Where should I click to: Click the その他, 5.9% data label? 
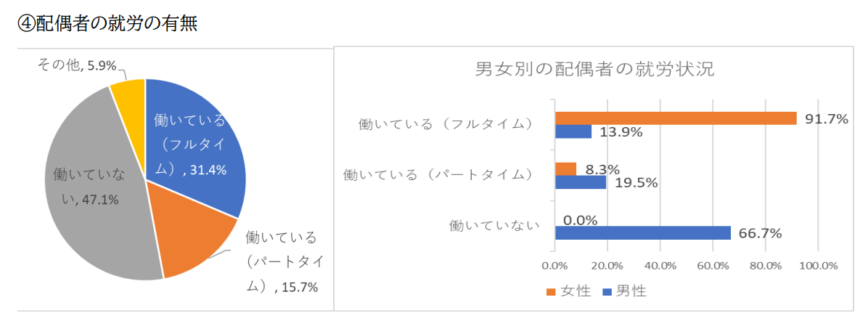click(78, 65)
